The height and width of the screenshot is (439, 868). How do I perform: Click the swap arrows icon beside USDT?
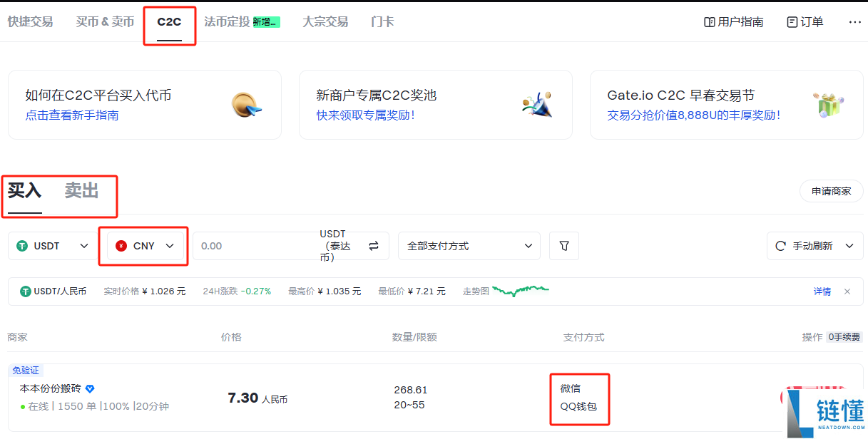374,246
